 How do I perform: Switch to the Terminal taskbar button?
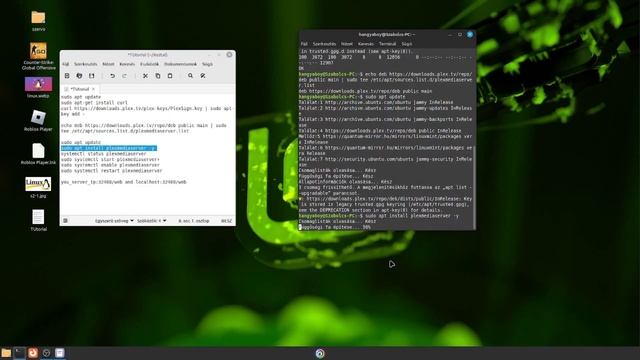tap(19, 353)
